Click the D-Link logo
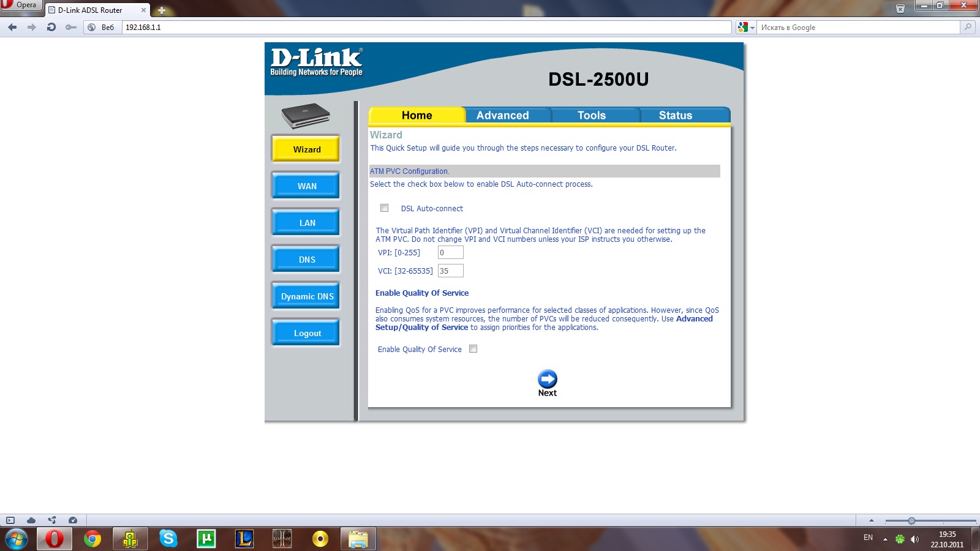This screenshot has width=980, height=551. pos(317,62)
